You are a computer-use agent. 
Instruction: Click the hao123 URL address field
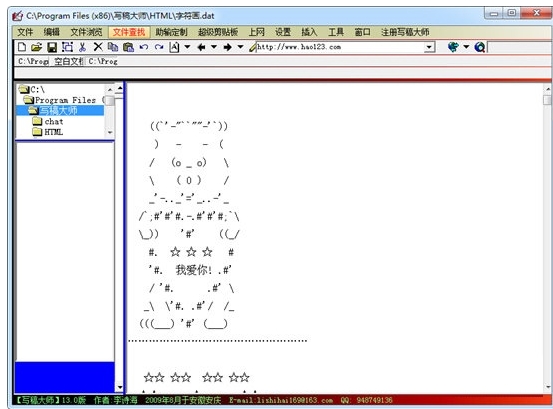tap(340, 47)
